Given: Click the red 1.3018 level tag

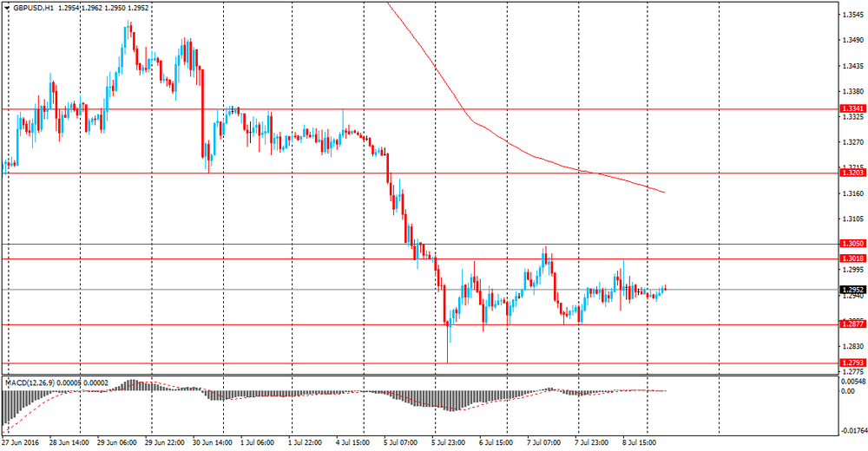Looking at the screenshot, I should coord(852,259).
